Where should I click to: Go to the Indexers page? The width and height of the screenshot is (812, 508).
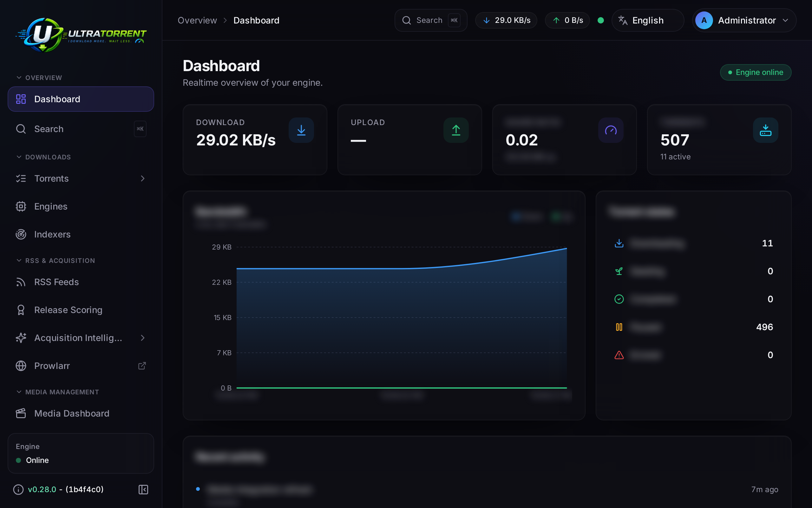coord(81,234)
